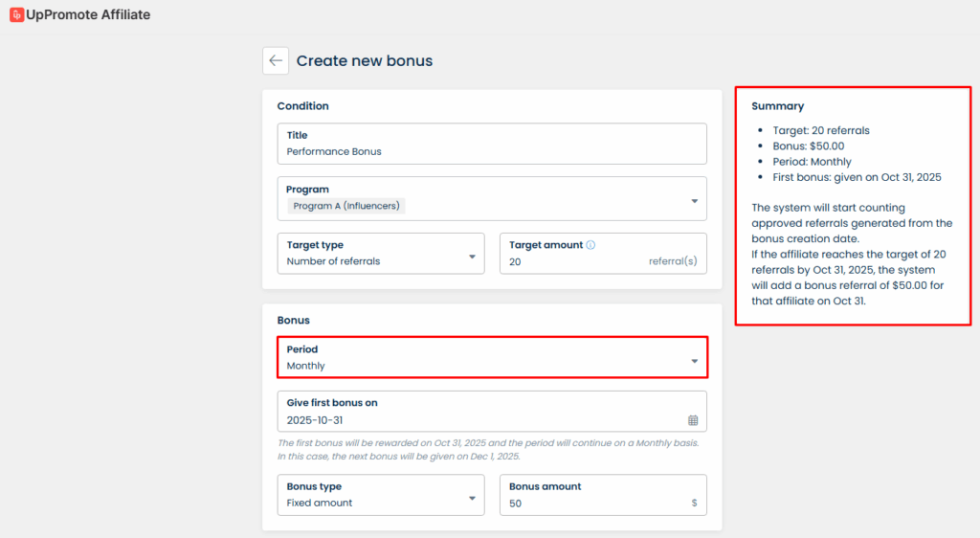The width and height of the screenshot is (980, 538).
Task: Expand the Program dropdown arrow
Action: coord(693,201)
